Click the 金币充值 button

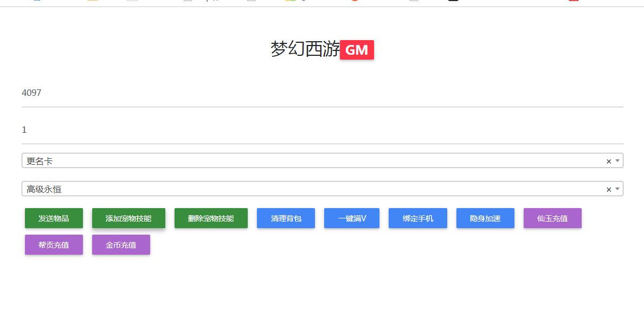click(x=121, y=245)
